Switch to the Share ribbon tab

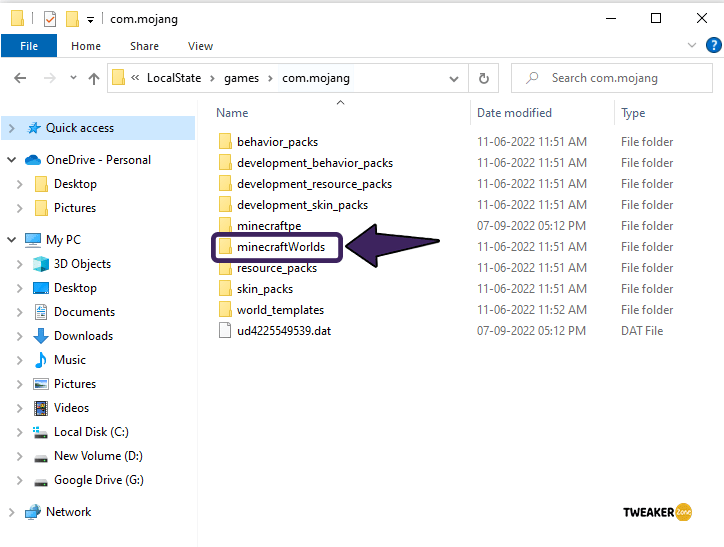click(145, 46)
